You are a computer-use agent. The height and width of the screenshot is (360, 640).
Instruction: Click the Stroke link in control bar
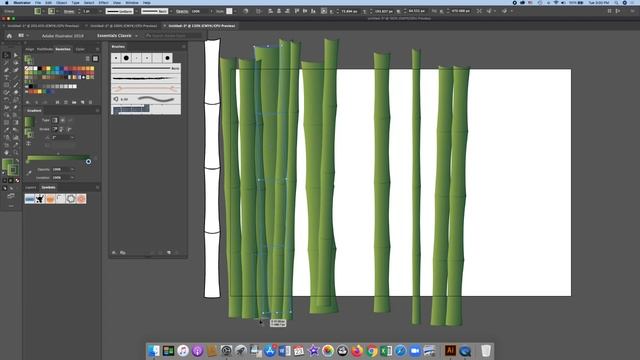point(69,11)
